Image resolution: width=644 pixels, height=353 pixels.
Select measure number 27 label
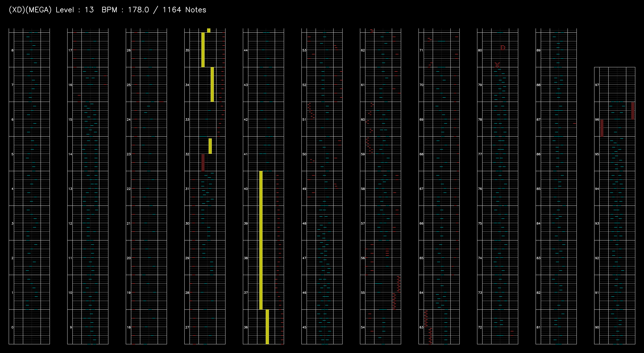187,327
